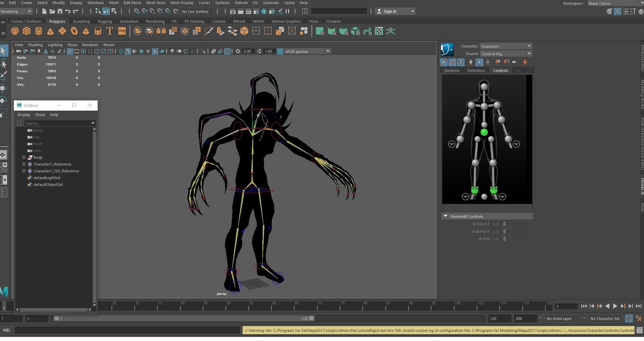Switch to the Rigging shelf tab
The image size is (644, 341).
[105, 21]
